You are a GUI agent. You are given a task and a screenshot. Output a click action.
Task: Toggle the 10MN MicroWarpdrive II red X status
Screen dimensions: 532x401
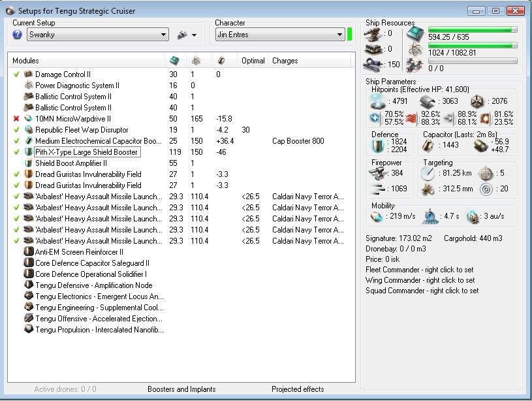point(16,118)
